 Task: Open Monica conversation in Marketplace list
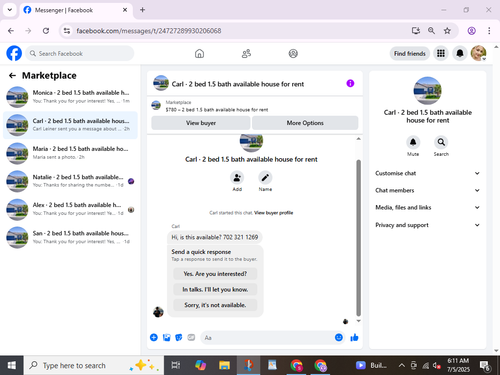(70, 97)
